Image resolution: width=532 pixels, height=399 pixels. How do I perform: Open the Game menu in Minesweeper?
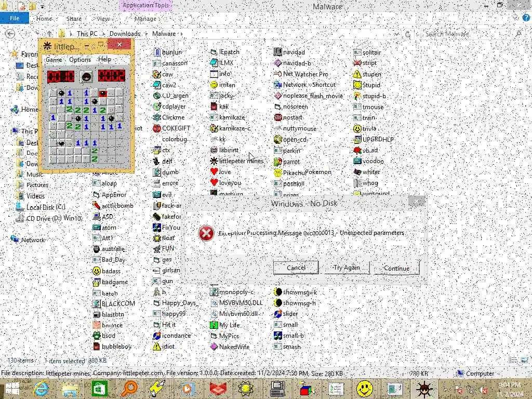click(x=54, y=60)
